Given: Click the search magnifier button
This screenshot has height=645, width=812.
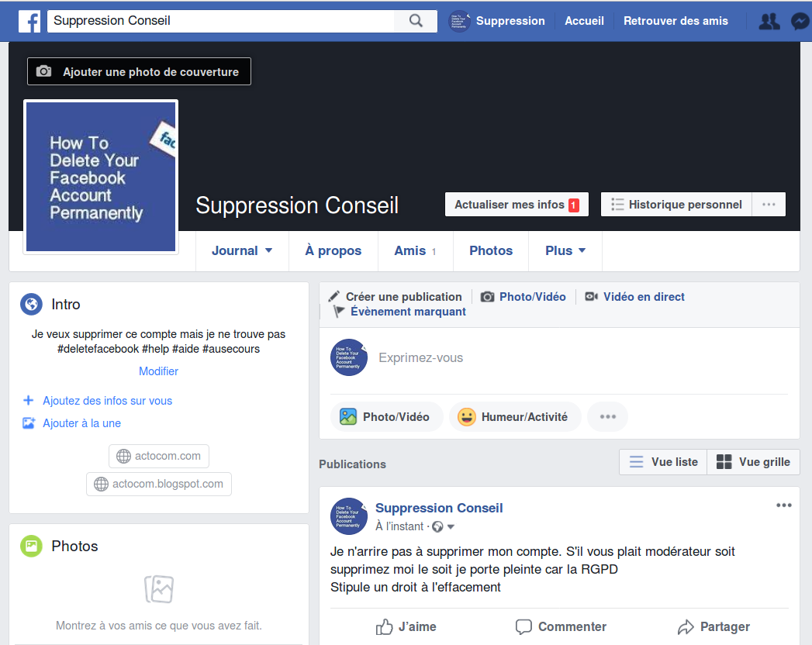Looking at the screenshot, I should [x=416, y=21].
